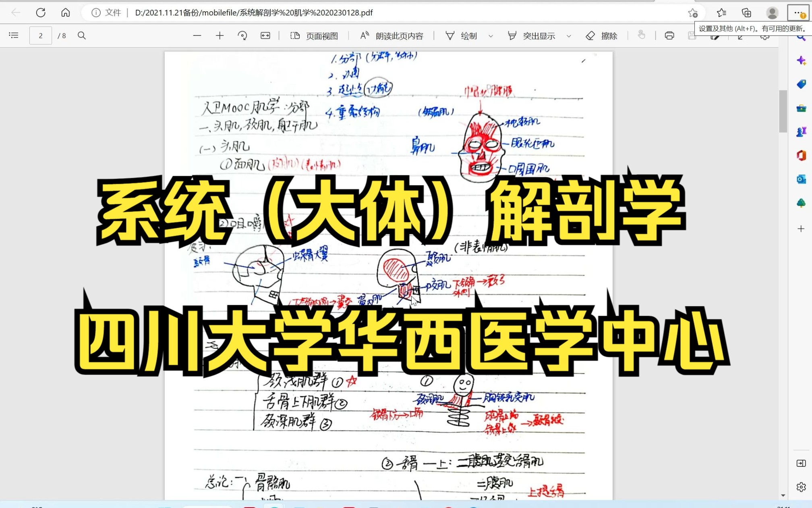The image size is (812, 508).
Task: Open sidebar settings gear
Action: click(801, 487)
